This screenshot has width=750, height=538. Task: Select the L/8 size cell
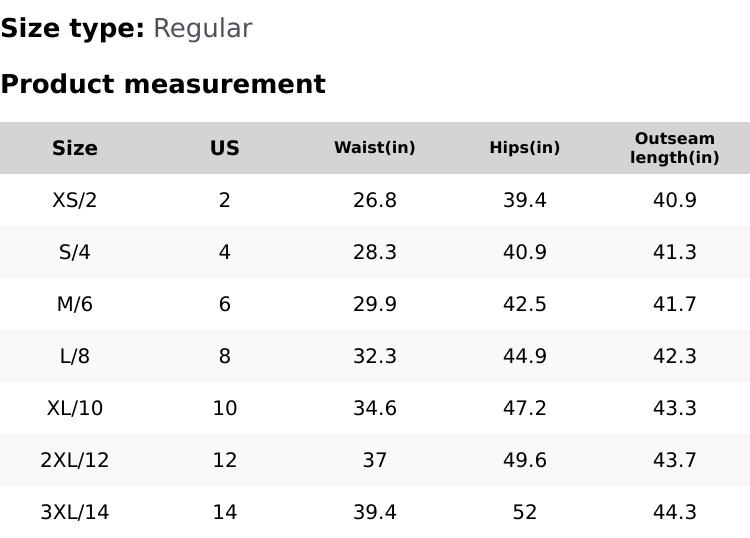tap(75, 356)
